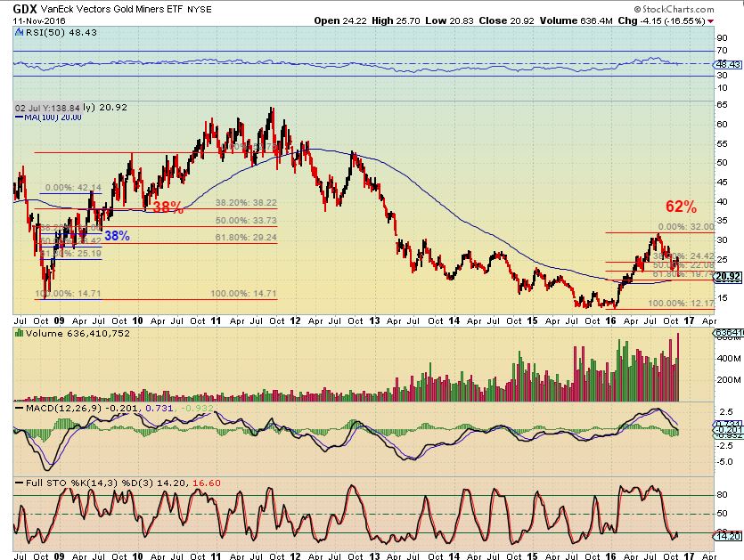Click the High 25.70 value
Viewport: 744px width, 560px height.
[x=396, y=20]
